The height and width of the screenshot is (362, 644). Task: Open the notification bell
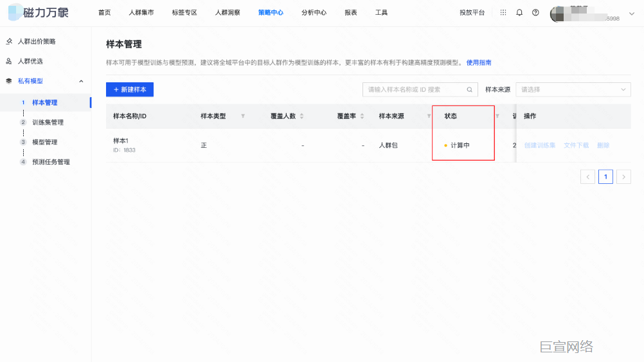pyautogui.click(x=519, y=12)
